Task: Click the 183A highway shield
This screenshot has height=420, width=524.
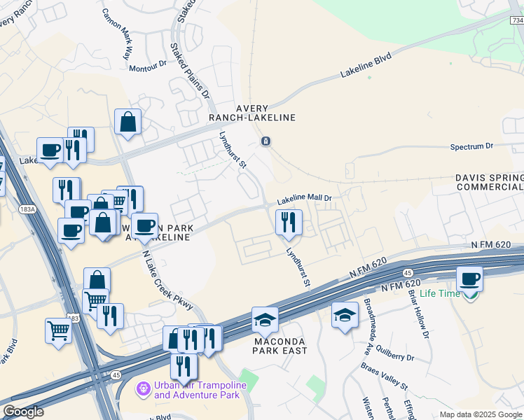Action: (27, 209)
